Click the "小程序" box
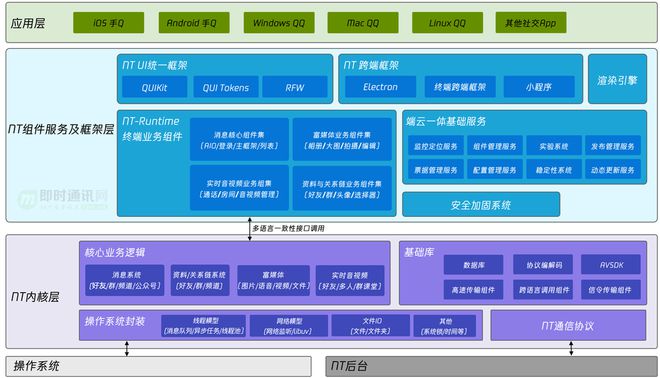 539,87
